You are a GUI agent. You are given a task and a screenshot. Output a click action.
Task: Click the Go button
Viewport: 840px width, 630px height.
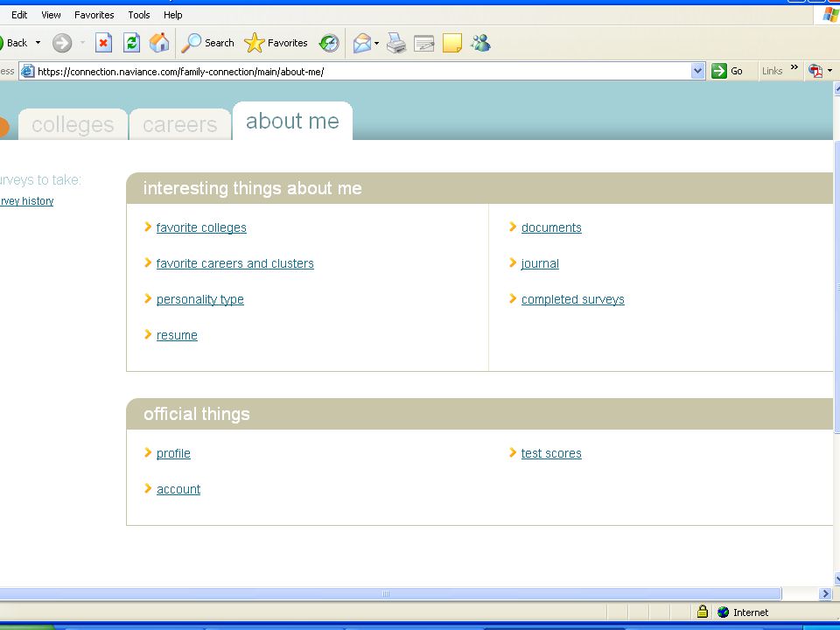(727, 71)
